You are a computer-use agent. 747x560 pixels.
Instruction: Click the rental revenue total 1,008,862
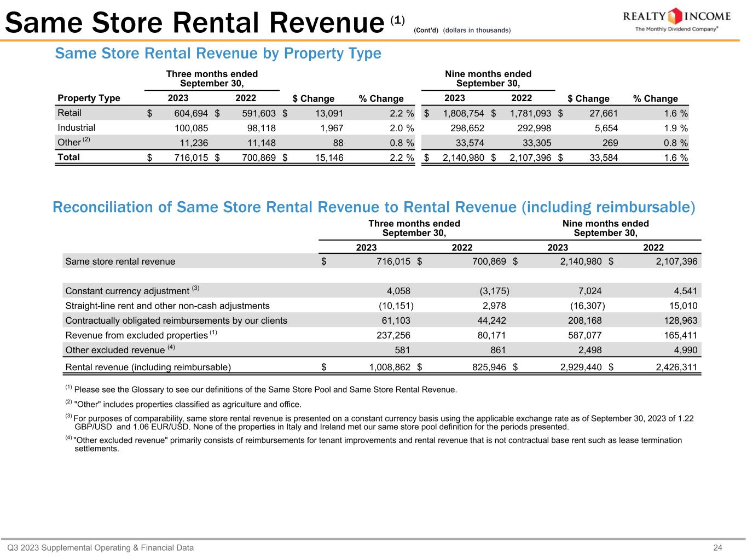390,367
